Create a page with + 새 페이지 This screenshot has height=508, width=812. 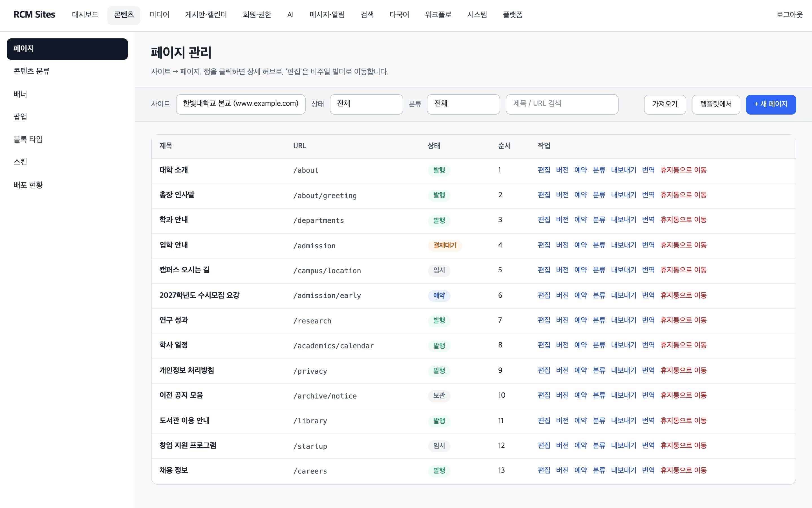(771, 104)
